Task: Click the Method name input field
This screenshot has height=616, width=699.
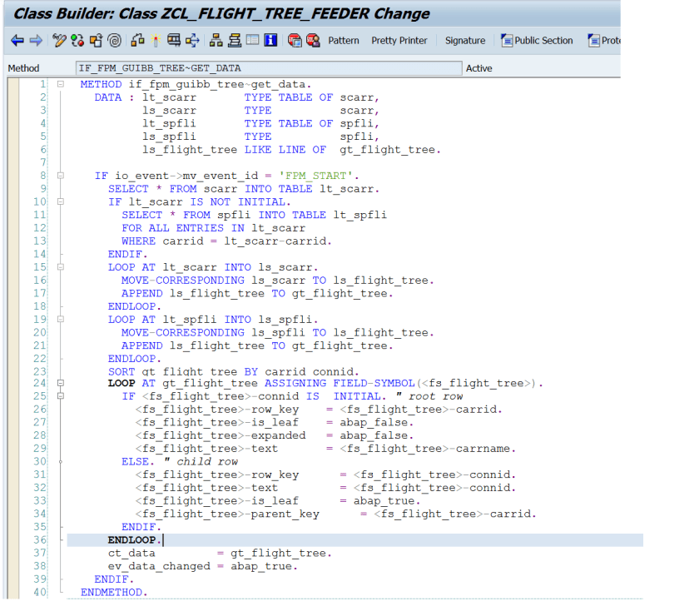Action: (x=266, y=68)
